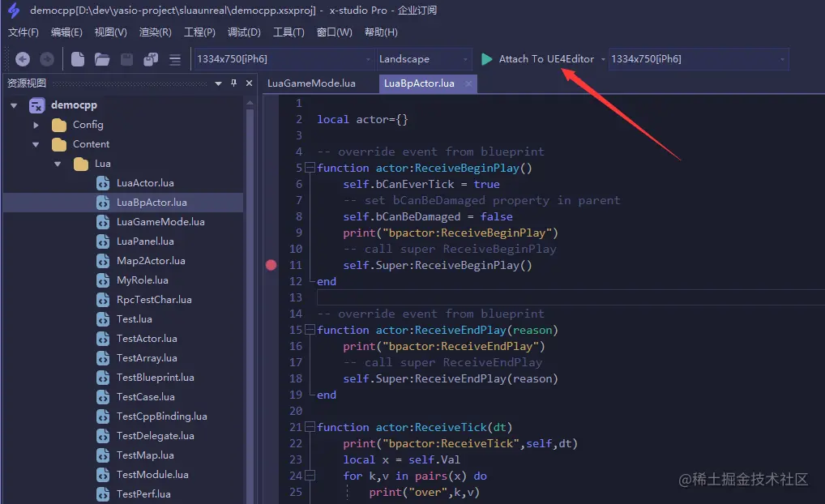Open the 工具(T) menu

tap(289, 32)
